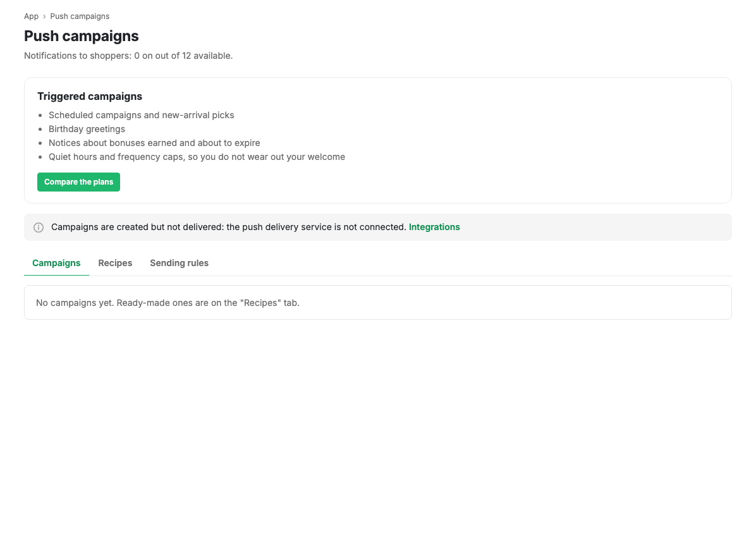Click the Notifications to shoppers summary line
The height and width of the screenshot is (536, 756).
click(x=128, y=56)
